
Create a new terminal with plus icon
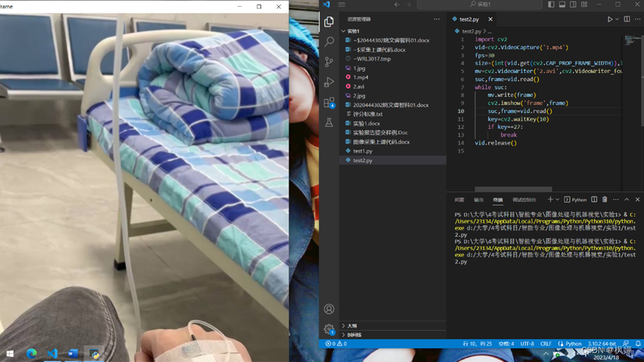click(x=550, y=200)
